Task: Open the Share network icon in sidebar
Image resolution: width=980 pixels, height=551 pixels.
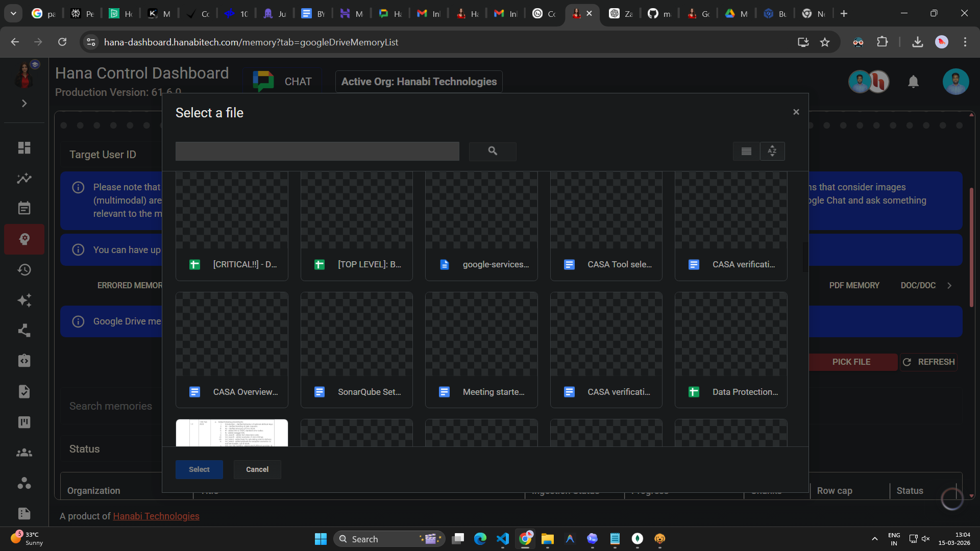Action: click(24, 331)
